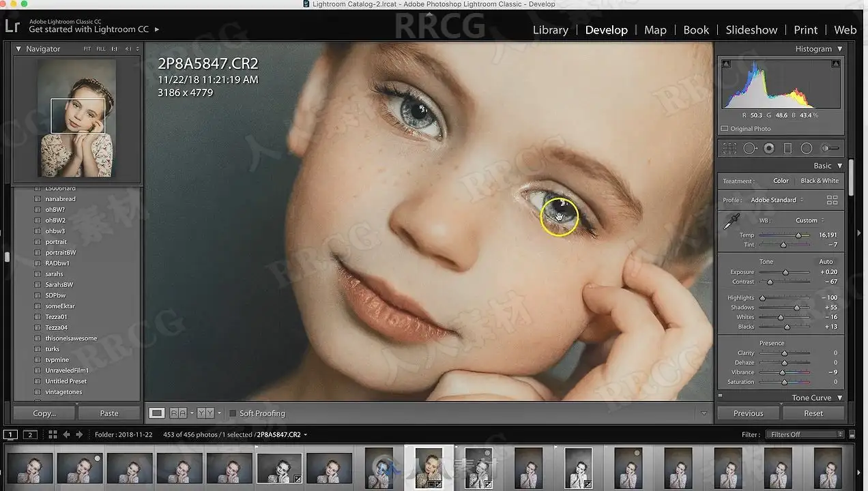The height and width of the screenshot is (491, 868).
Task: Activate the Spot Removal tool
Action: point(750,148)
